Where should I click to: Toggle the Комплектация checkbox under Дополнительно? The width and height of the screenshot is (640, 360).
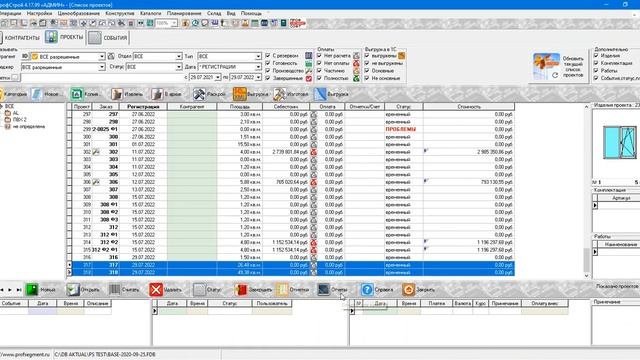coord(596,63)
